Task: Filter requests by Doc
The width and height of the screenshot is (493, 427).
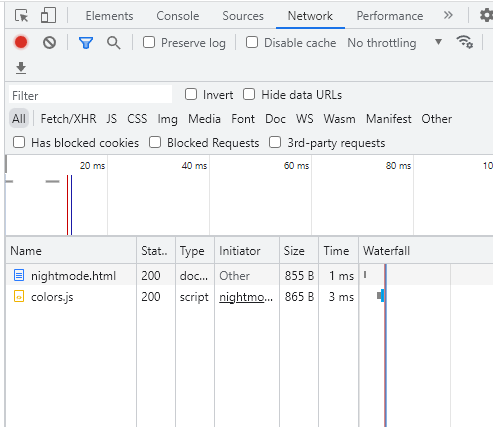Action: coord(275,119)
